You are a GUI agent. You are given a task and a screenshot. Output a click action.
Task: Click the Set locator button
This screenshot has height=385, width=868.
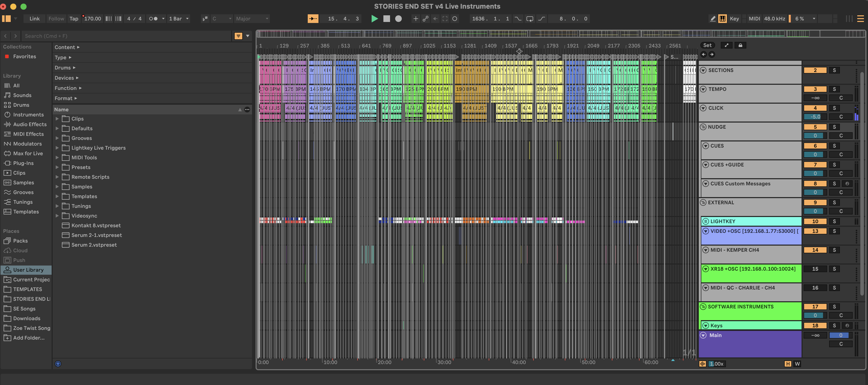pyautogui.click(x=707, y=45)
